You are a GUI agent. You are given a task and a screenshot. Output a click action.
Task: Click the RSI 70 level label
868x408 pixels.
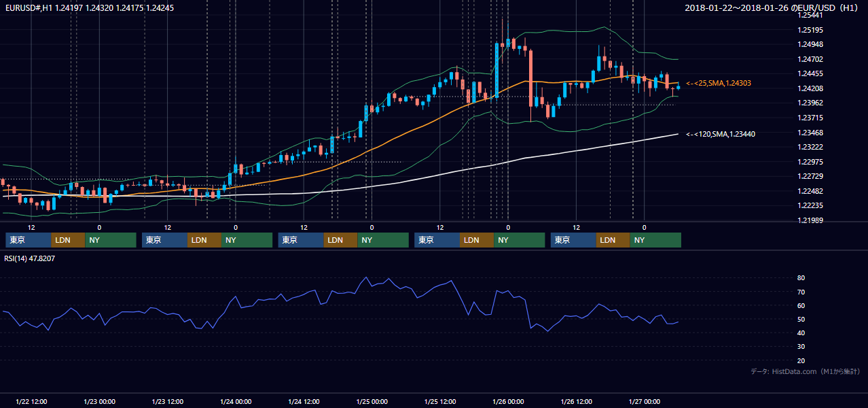point(801,292)
